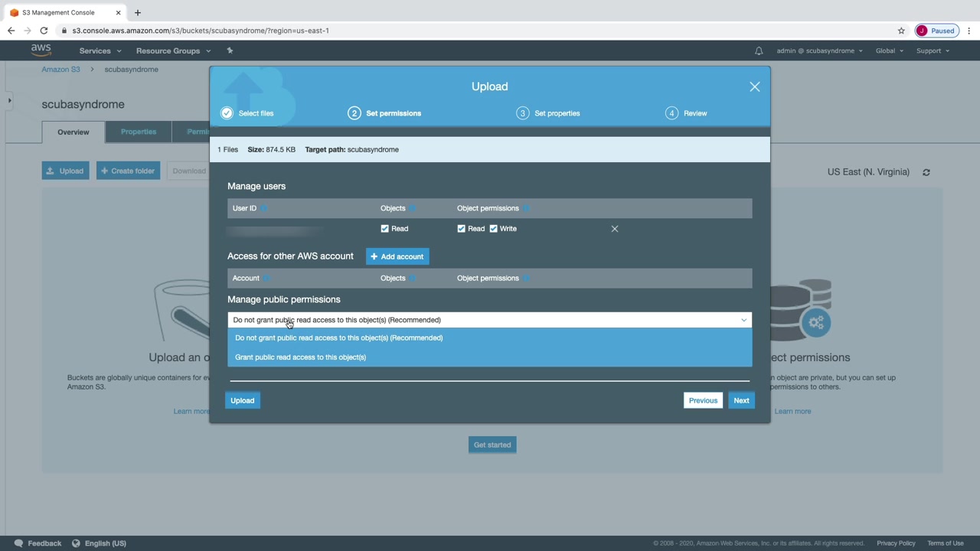Click the Create folder button

point(128,171)
